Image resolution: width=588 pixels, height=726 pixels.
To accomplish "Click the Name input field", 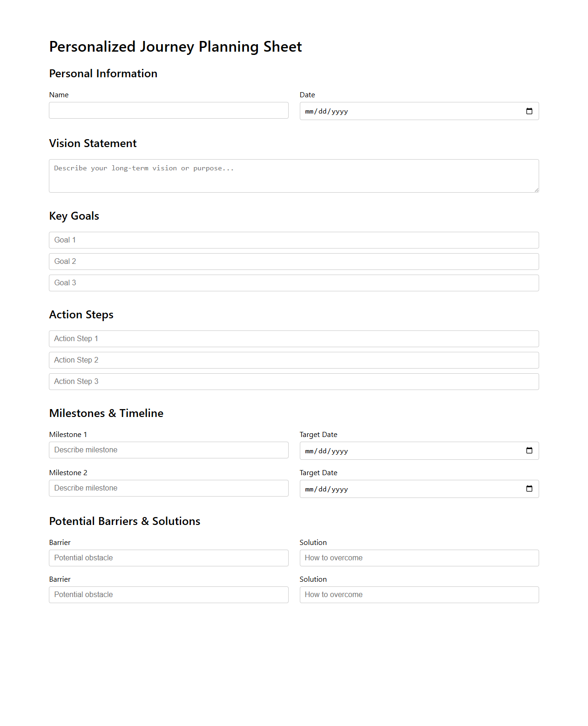I will coord(168,110).
